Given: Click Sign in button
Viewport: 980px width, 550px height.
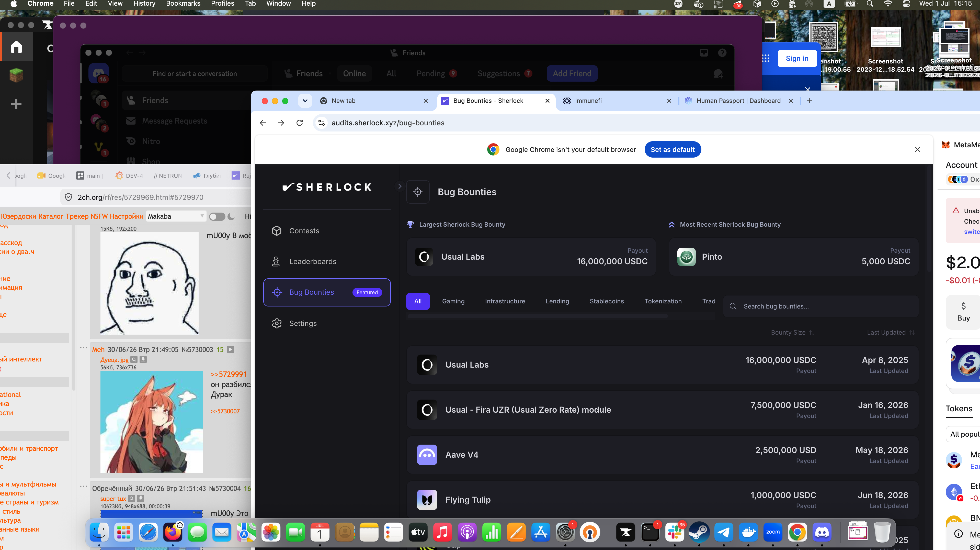Looking at the screenshot, I should [x=797, y=58].
